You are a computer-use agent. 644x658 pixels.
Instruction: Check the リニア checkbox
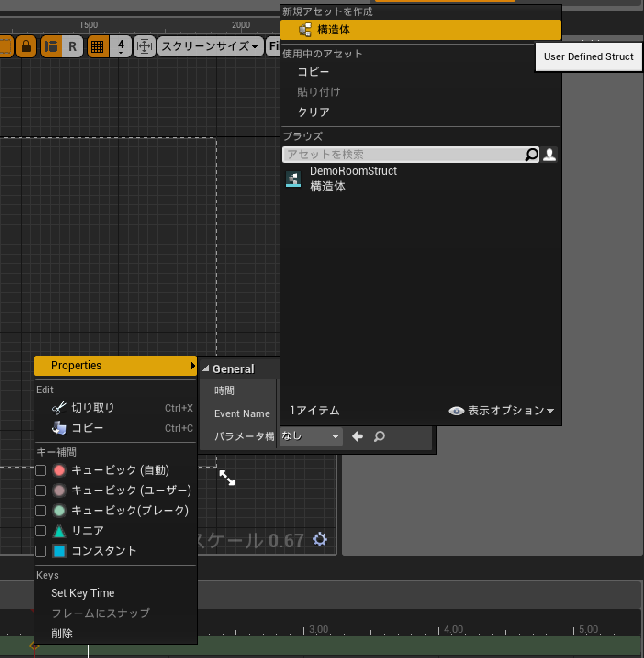(x=41, y=531)
